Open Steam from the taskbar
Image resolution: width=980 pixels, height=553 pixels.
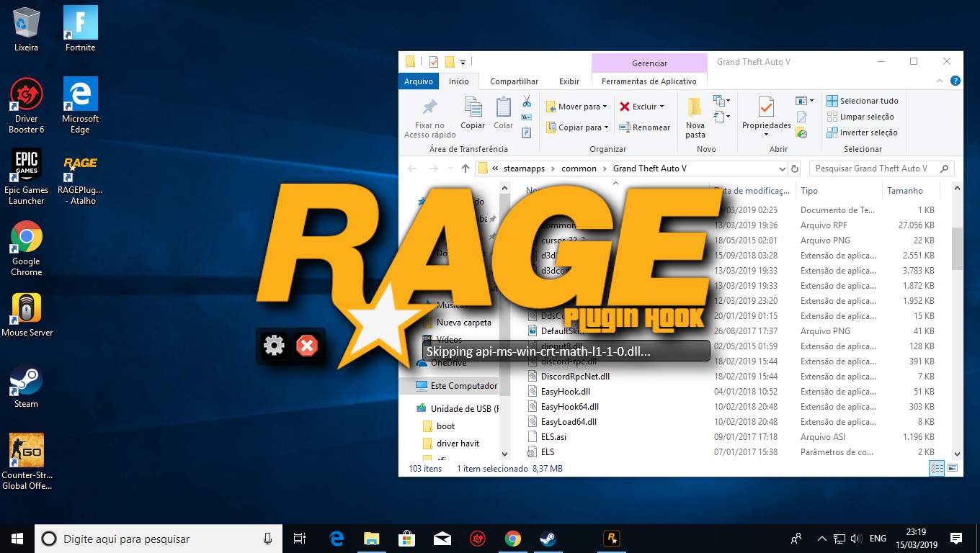point(548,538)
